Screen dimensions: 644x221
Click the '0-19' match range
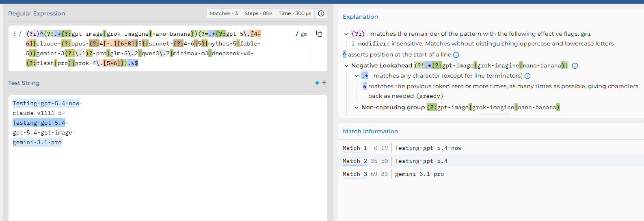point(381,148)
